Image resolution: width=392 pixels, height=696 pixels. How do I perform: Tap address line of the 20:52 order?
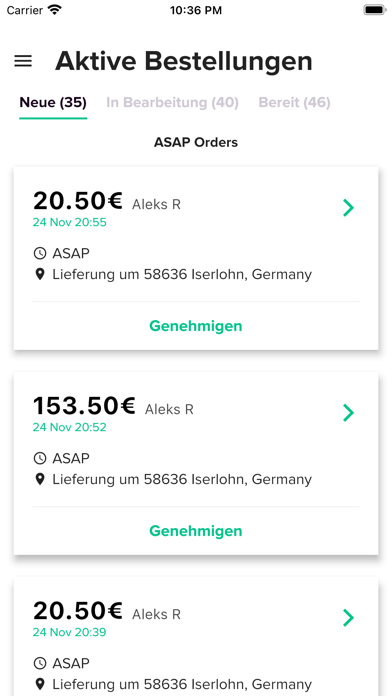point(182,479)
